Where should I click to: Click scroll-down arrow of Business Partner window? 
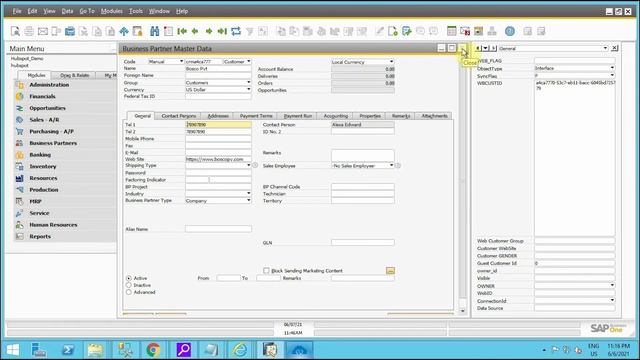(x=462, y=311)
